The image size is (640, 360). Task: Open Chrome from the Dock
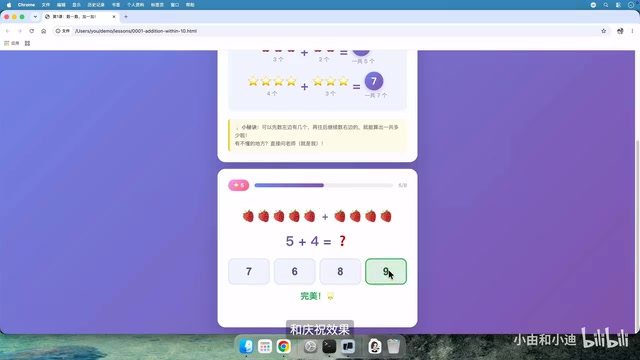(x=284, y=347)
